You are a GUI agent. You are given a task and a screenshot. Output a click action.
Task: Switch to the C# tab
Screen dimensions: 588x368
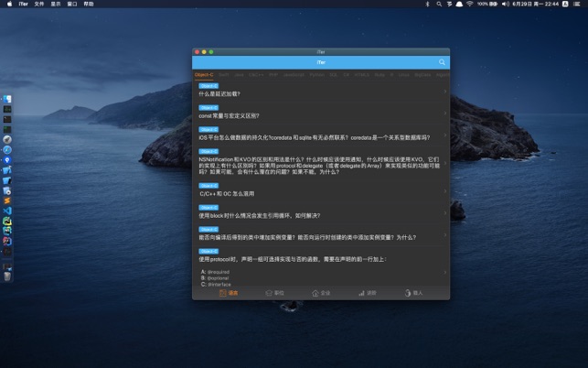click(347, 75)
